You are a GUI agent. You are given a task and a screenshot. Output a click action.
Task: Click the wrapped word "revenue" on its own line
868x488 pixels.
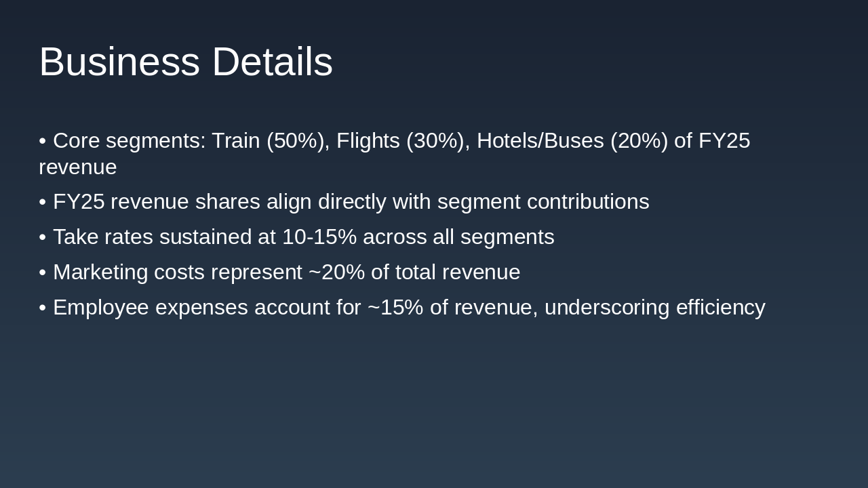click(x=78, y=167)
